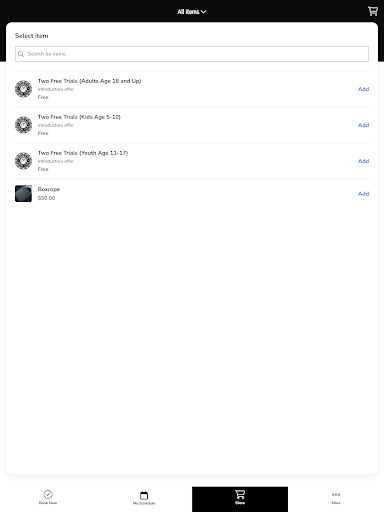Click the magnifying glass search icon

21,54
